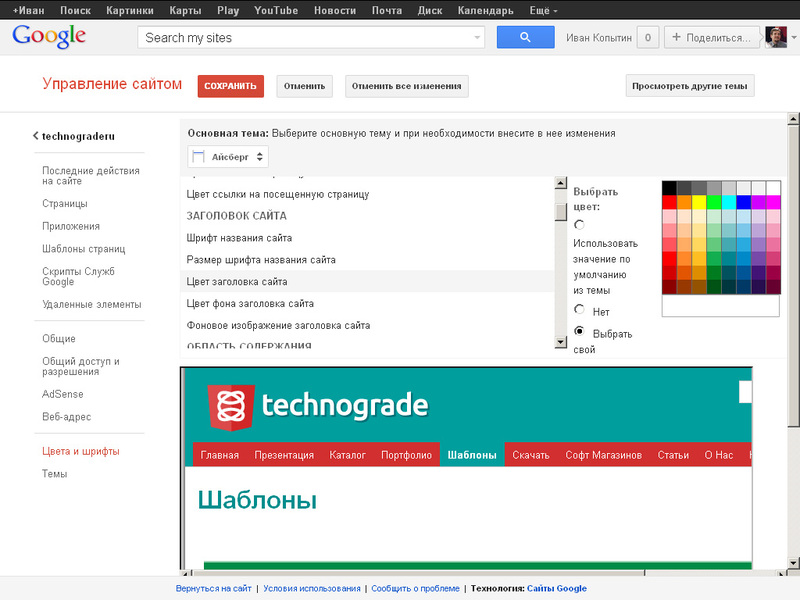Select 'Фоновое изображение заголовка сайта' option
This screenshot has width=800, height=600.
coord(367,326)
